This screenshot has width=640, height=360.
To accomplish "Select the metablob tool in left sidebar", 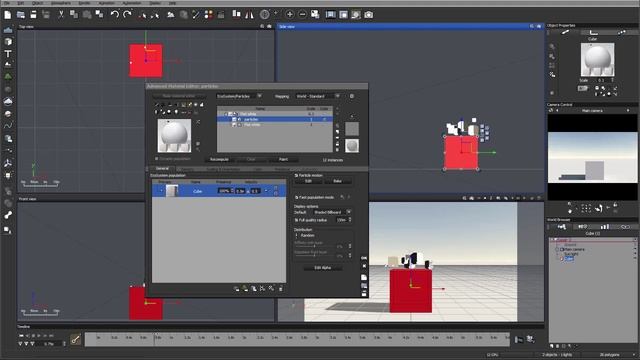I will coord(8,215).
